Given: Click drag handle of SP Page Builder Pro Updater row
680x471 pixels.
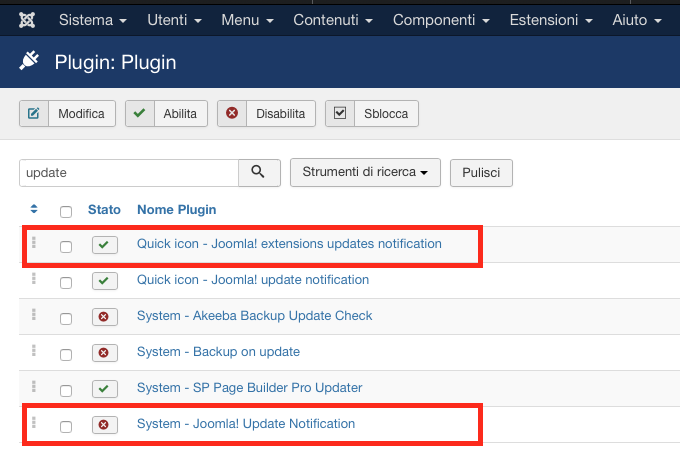Looking at the screenshot, I should pos(34,386).
